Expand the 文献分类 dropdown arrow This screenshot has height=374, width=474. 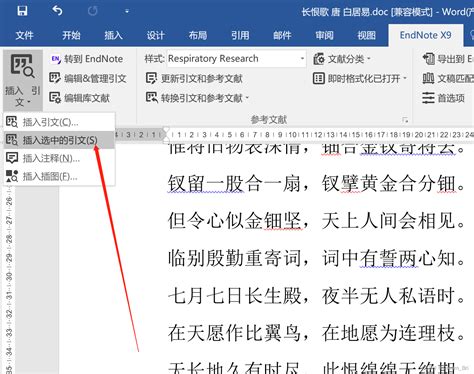pyautogui.click(x=369, y=59)
